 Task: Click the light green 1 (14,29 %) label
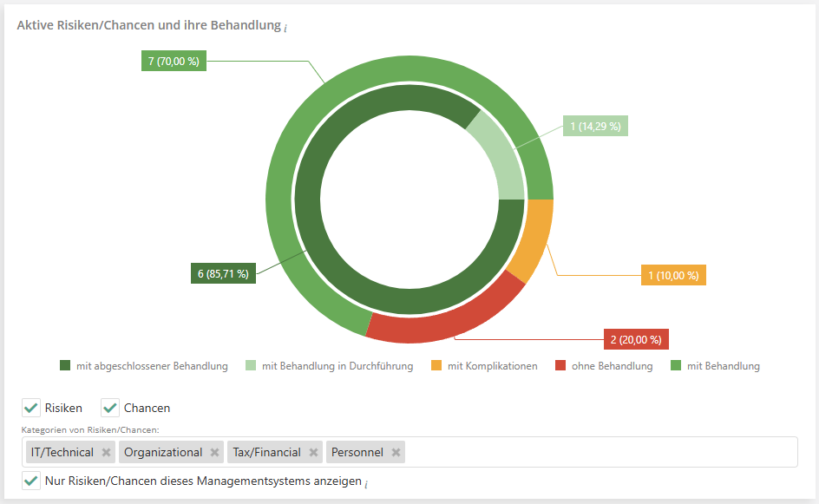(595, 126)
